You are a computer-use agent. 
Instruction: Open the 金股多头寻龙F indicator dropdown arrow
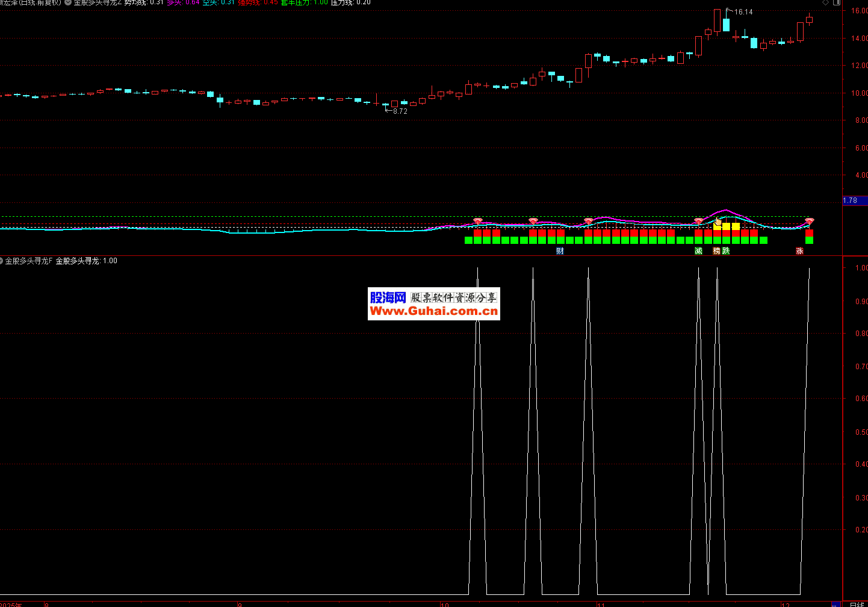point(2,261)
